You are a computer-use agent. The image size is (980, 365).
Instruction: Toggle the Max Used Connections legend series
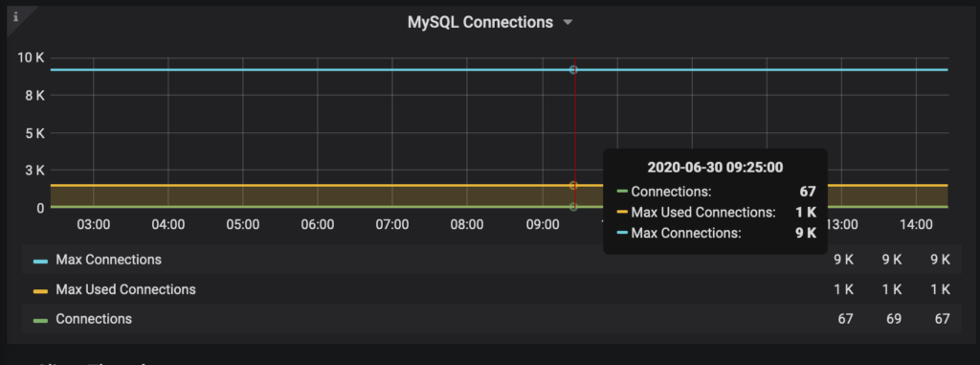click(125, 289)
